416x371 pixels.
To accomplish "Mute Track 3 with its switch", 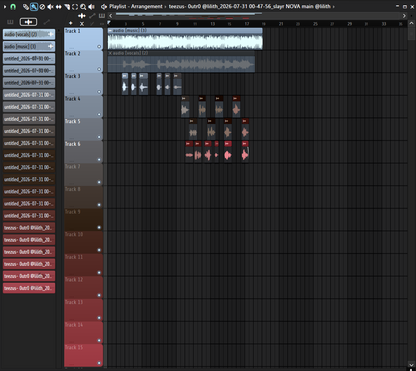I will [99, 92].
